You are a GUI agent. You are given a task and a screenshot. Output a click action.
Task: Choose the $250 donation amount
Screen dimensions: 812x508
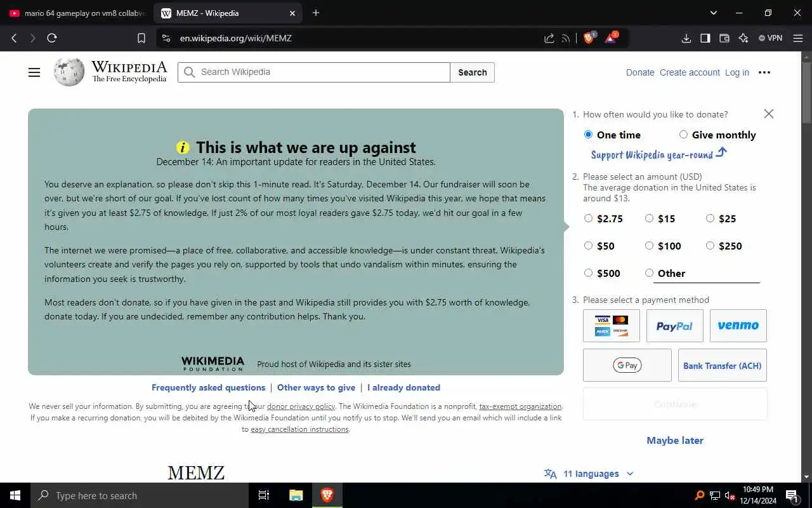pos(710,246)
